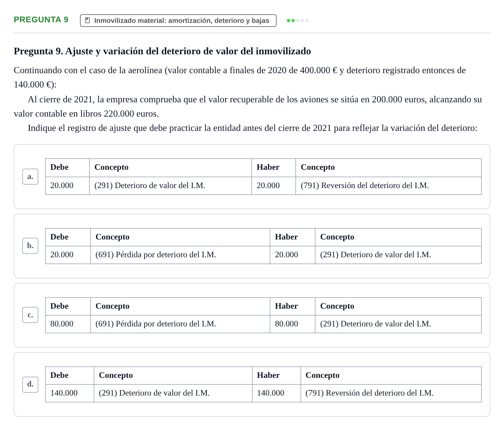This screenshot has height=431, width=504.
Task: Click '(791) Reversión del deterioro' in option a
Action: (365, 185)
